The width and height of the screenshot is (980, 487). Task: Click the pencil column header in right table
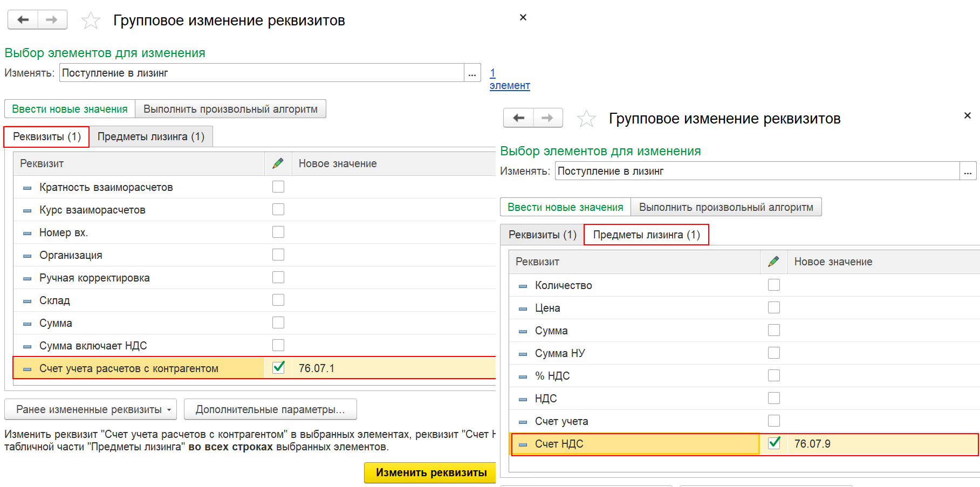pyautogui.click(x=774, y=262)
